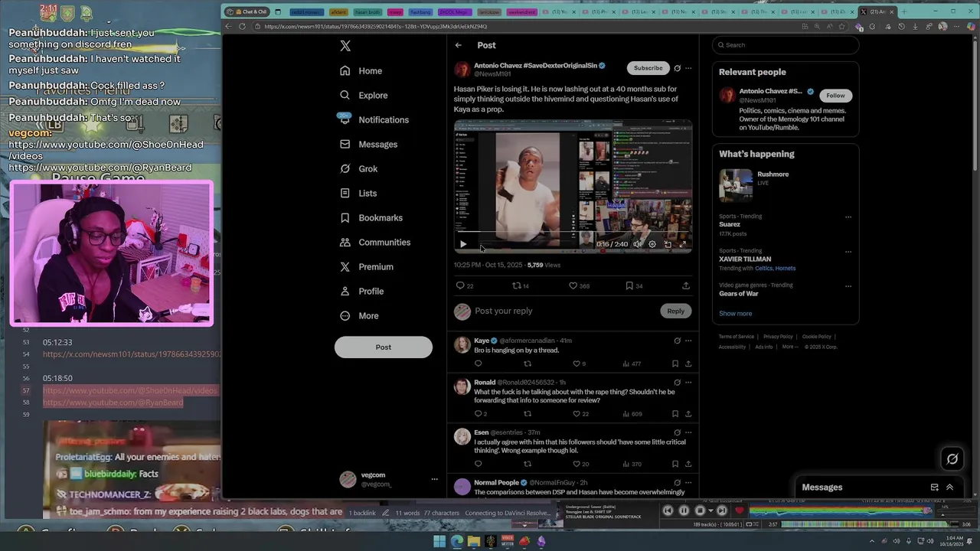Open the Privacy Policy link
This screenshot has height=551, width=980.
[778, 337]
